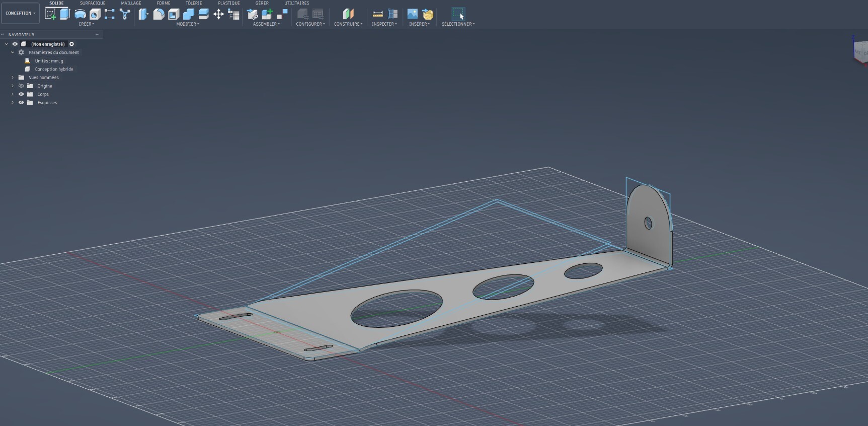Open the Créer dropdown menu
868x426 pixels.
coord(86,24)
